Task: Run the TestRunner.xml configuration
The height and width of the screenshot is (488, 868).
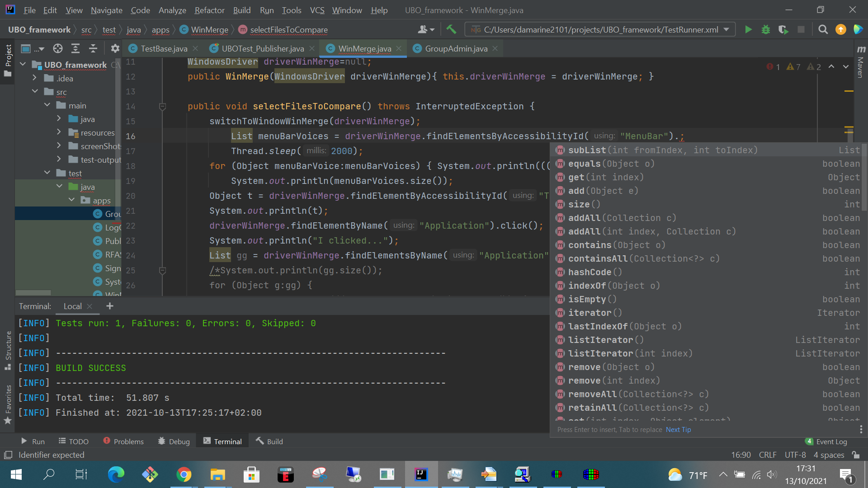Action: point(748,29)
